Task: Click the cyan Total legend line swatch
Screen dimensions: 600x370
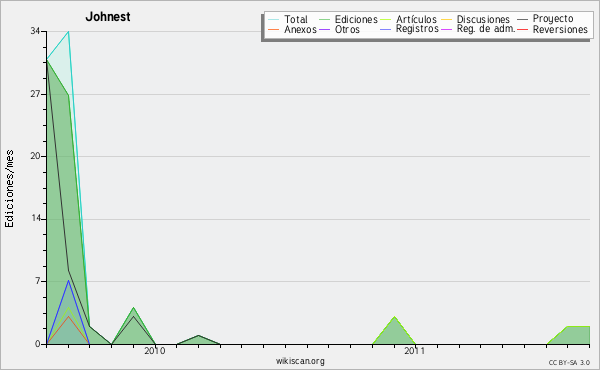Action: 274,20
